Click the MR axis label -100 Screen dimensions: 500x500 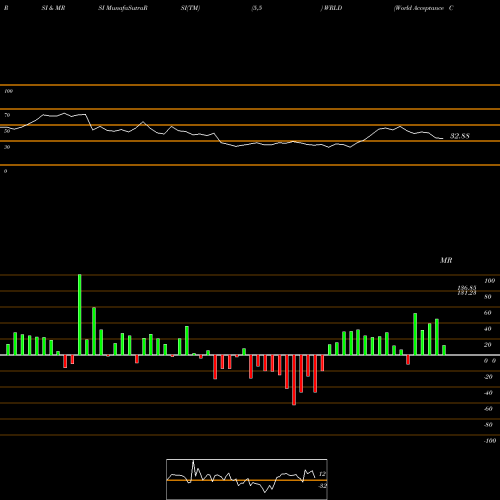[x=490, y=441]
